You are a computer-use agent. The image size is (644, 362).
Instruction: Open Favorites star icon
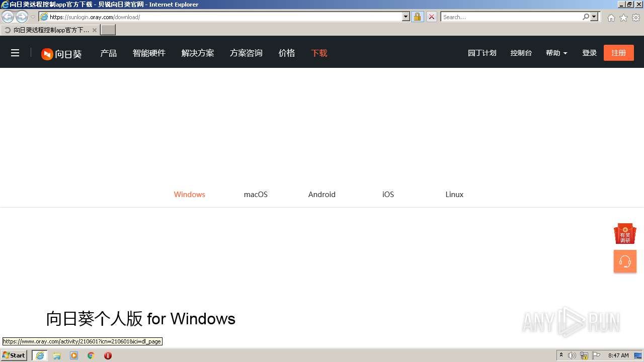(x=623, y=18)
